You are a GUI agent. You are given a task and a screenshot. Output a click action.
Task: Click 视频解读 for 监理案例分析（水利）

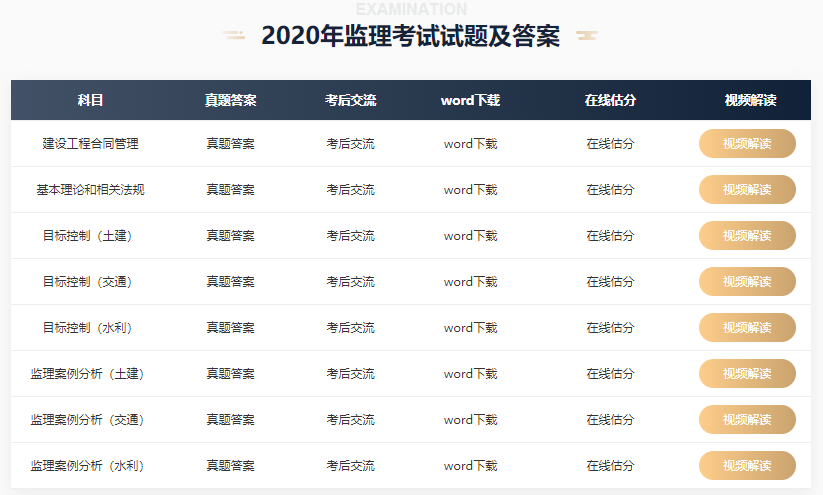(747, 466)
